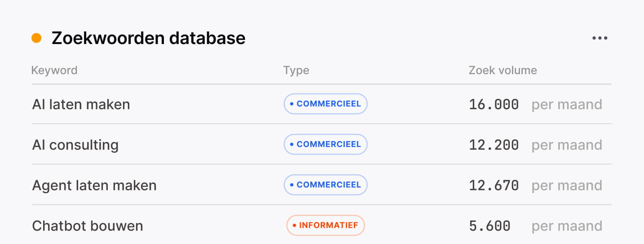Sort by the Zoek volume column header
This screenshot has height=244, width=644.
[x=503, y=71]
